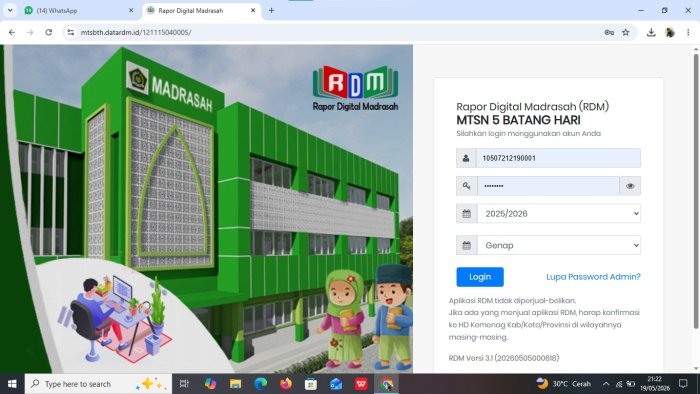Image resolution: width=700 pixels, height=394 pixels.
Task: Open Outlook mail from taskbar
Action: (336, 384)
